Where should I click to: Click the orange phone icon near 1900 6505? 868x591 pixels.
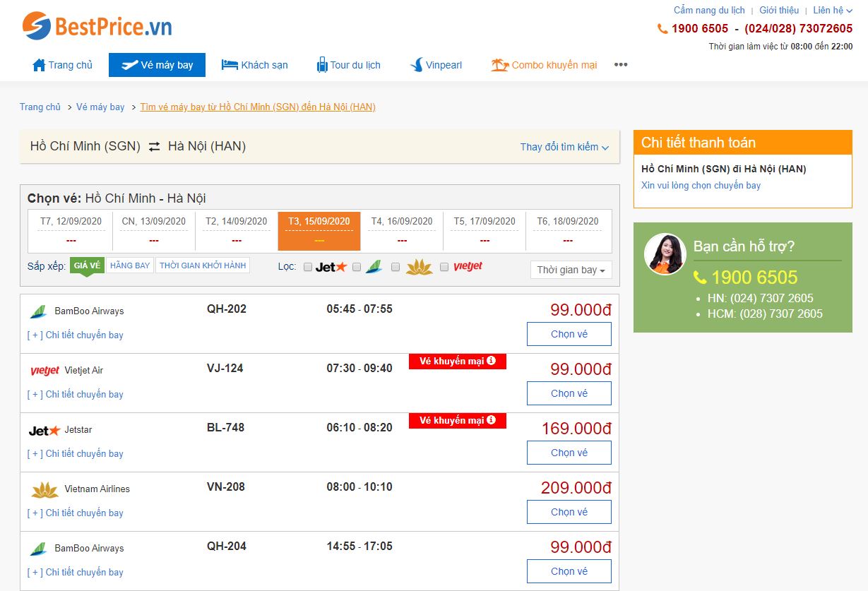(662, 29)
